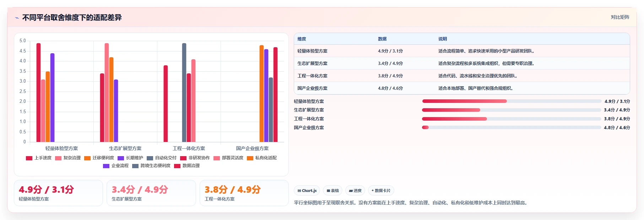
Task: Click the 进度 chip
Action: [355, 191]
